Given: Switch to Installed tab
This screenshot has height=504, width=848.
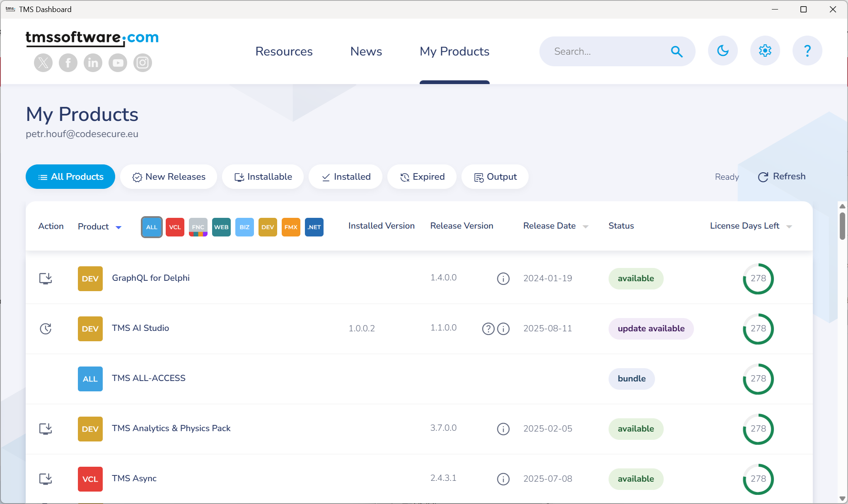Looking at the screenshot, I should click(x=345, y=177).
